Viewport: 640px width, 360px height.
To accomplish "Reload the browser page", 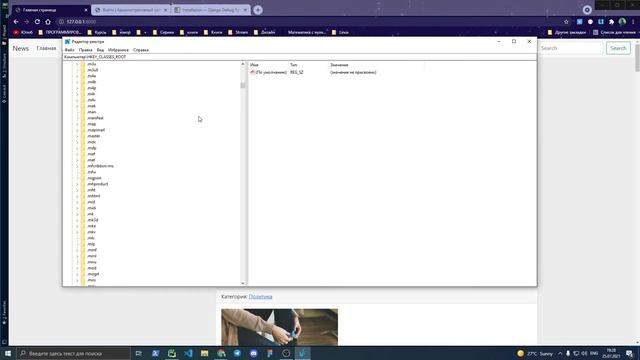I will click(37, 22).
